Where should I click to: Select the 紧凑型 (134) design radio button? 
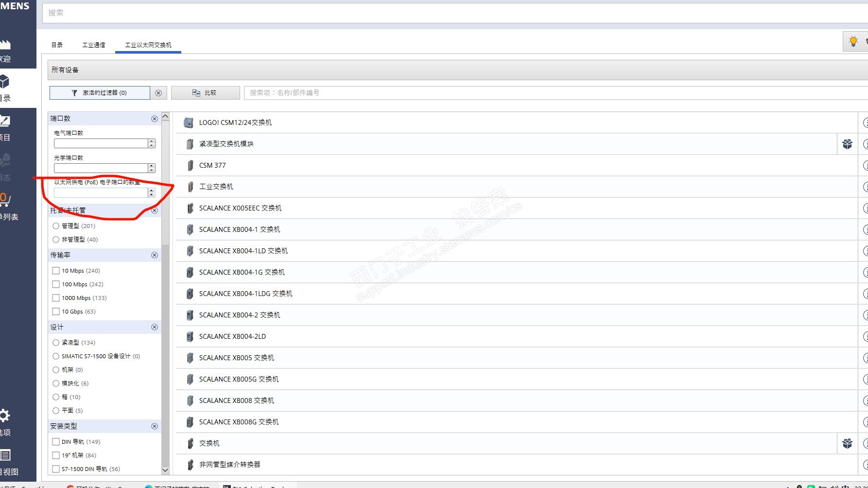pos(56,343)
